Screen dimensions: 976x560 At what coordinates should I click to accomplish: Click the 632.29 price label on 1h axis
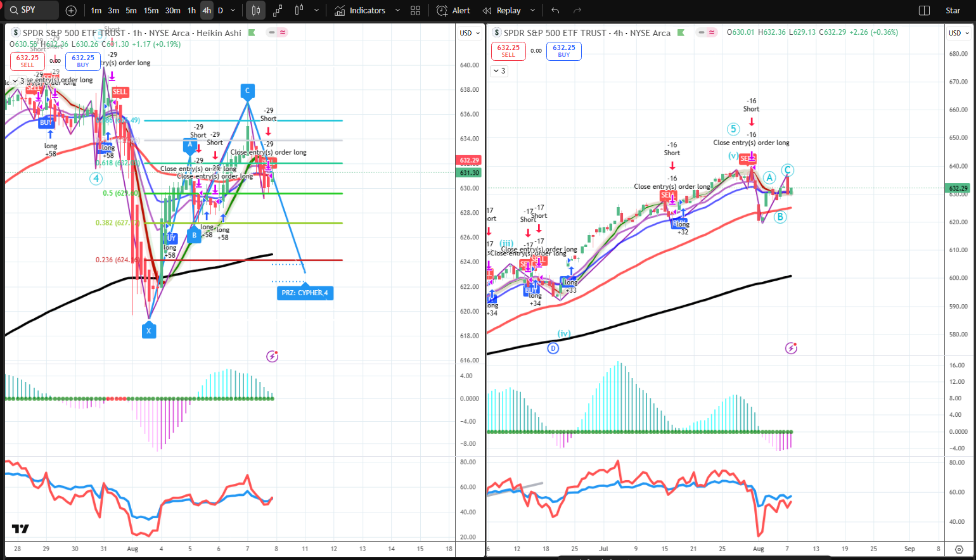coord(470,160)
